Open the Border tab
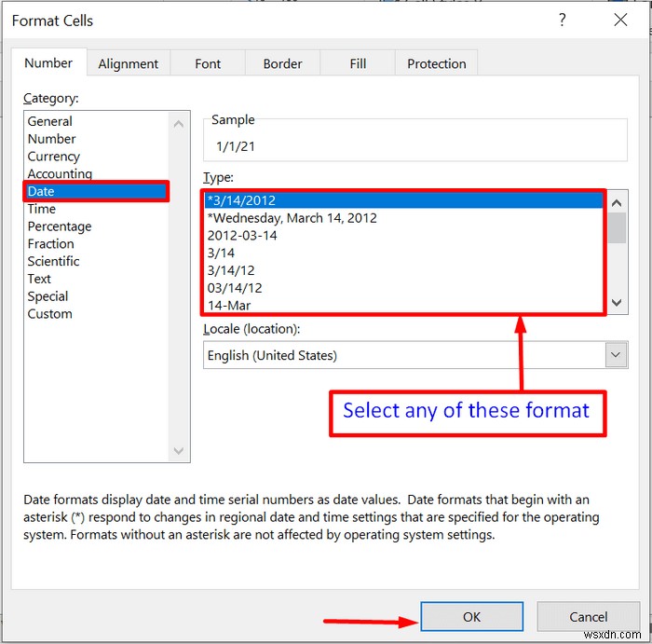 pos(282,63)
